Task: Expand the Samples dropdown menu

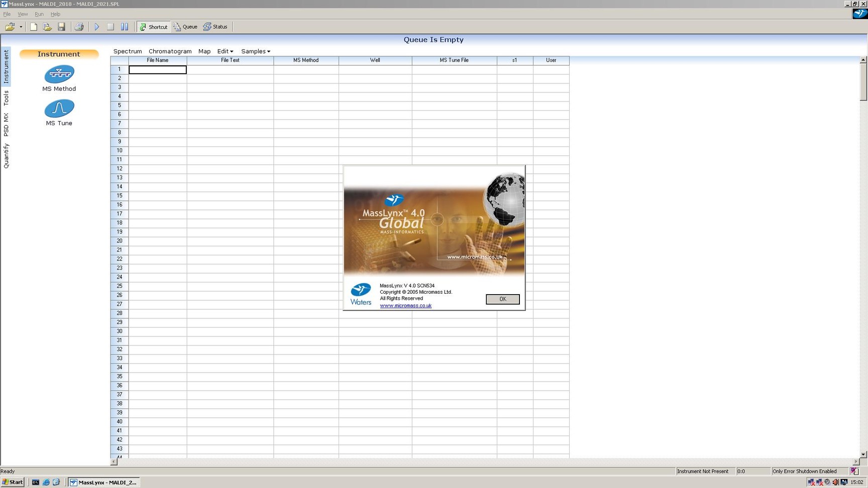Action: pyautogui.click(x=255, y=51)
